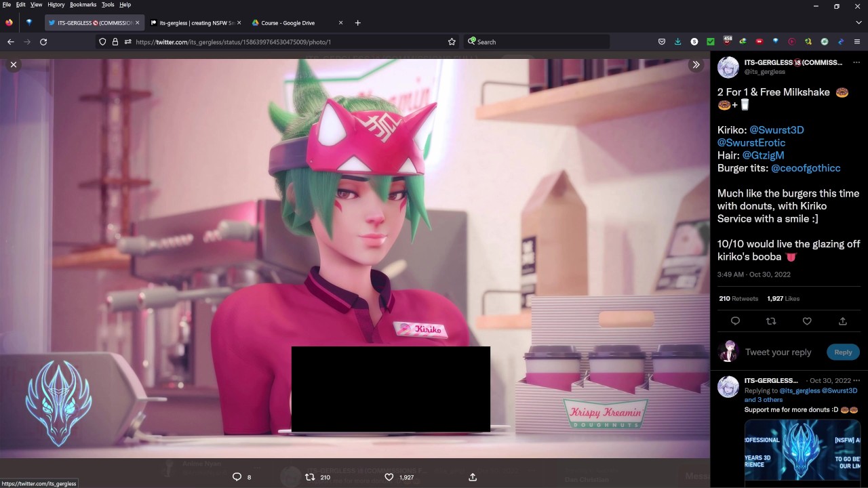Click the blue Reply button

(843, 352)
